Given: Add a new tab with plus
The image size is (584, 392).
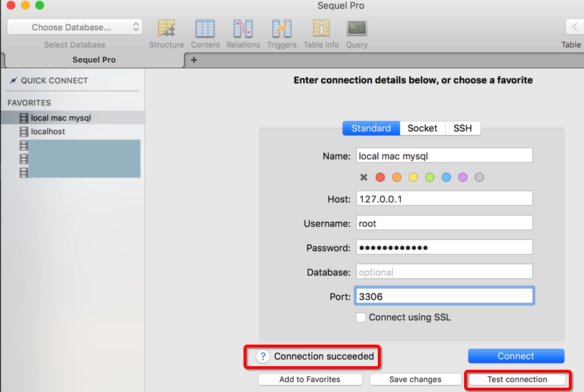Looking at the screenshot, I should tap(194, 60).
